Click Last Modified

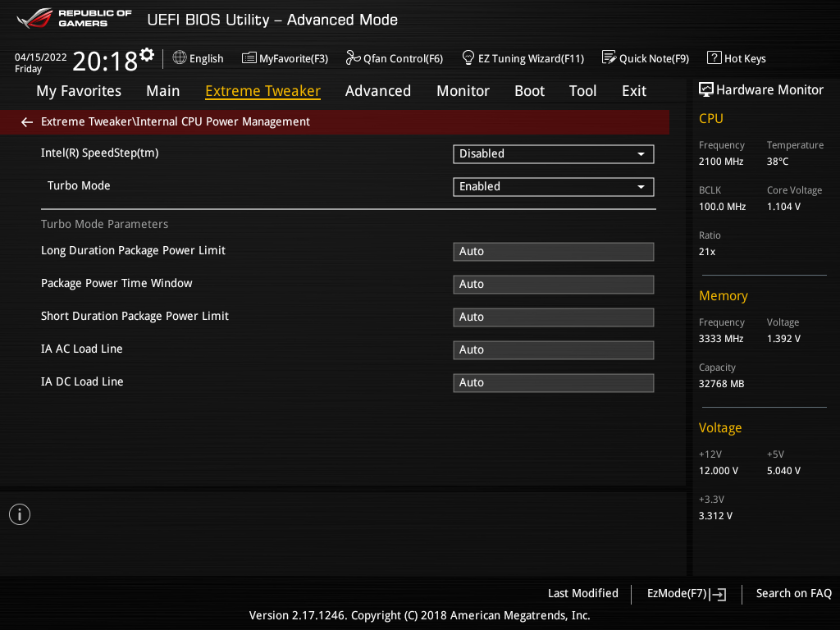click(583, 594)
